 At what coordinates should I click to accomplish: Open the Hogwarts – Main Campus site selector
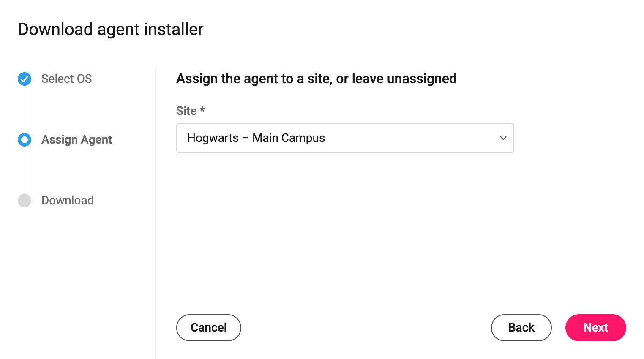[x=345, y=138]
